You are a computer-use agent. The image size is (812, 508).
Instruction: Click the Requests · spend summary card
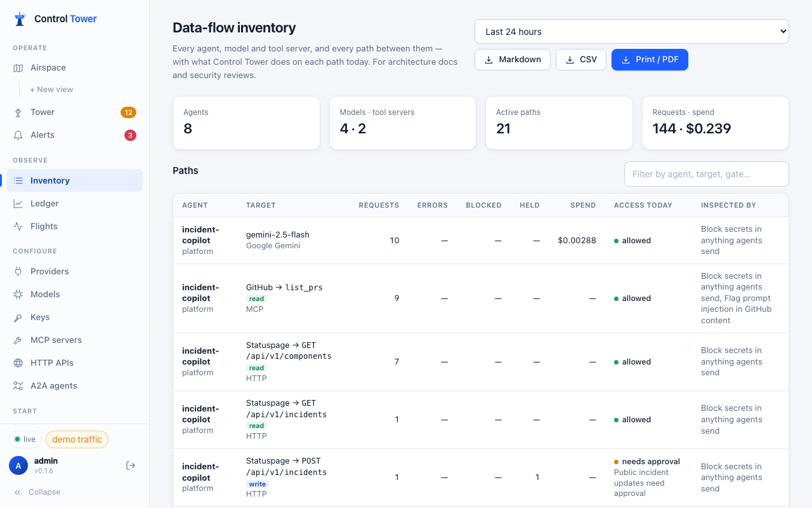click(x=716, y=123)
